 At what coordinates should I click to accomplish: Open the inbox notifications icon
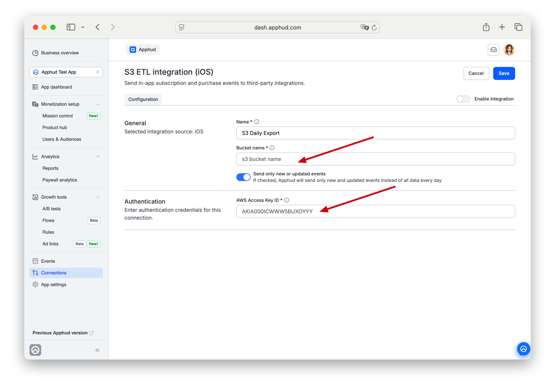(x=493, y=50)
